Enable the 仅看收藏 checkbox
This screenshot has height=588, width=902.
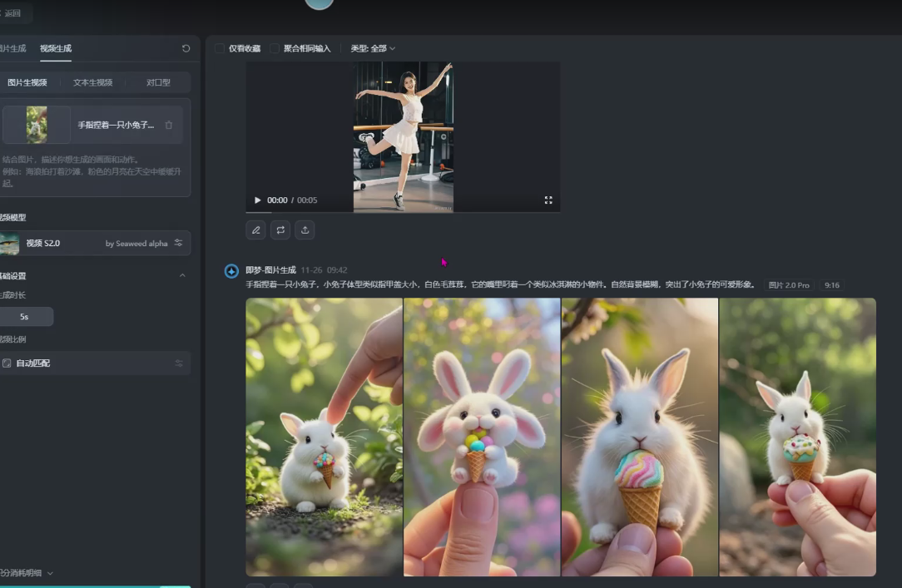pyautogui.click(x=221, y=48)
